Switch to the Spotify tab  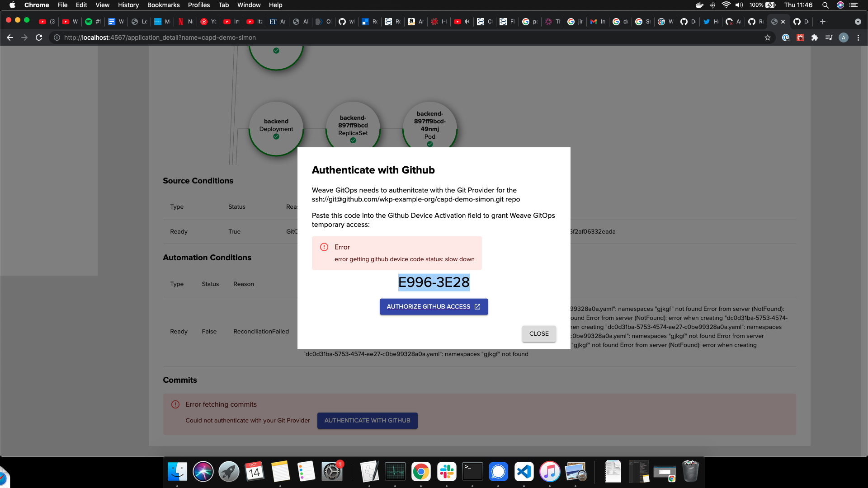tap(94, 22)
